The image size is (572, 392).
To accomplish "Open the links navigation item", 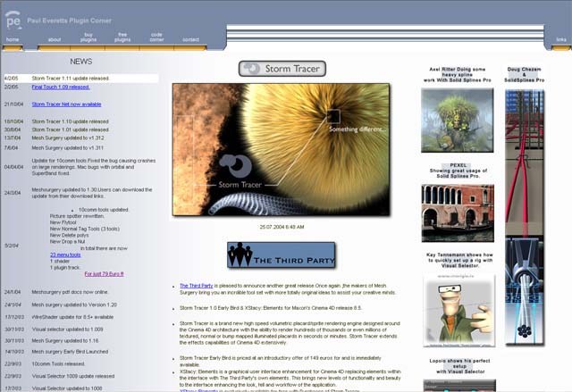I will 561,39.
